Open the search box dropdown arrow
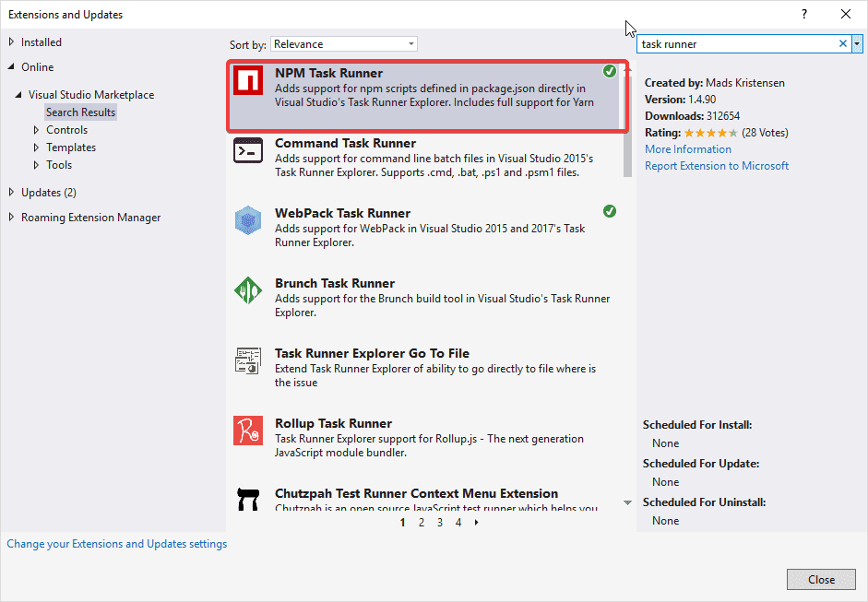 click(x=857, y=43)
